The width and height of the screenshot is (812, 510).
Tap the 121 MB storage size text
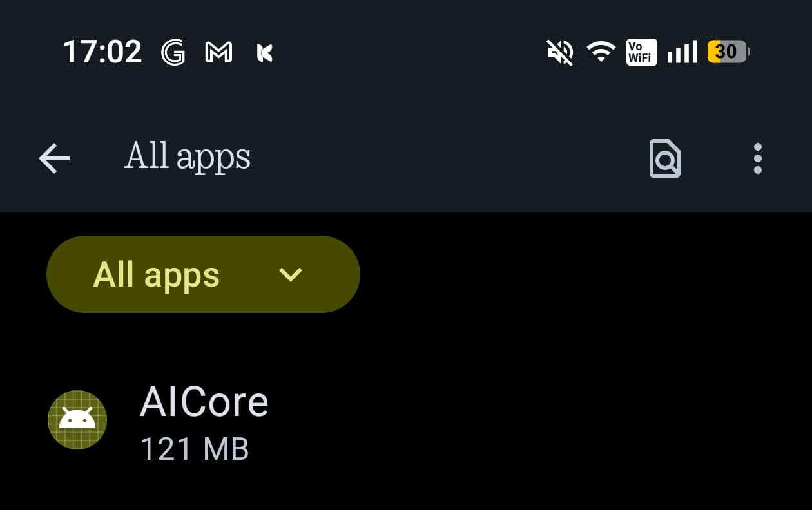click(194, 449)
